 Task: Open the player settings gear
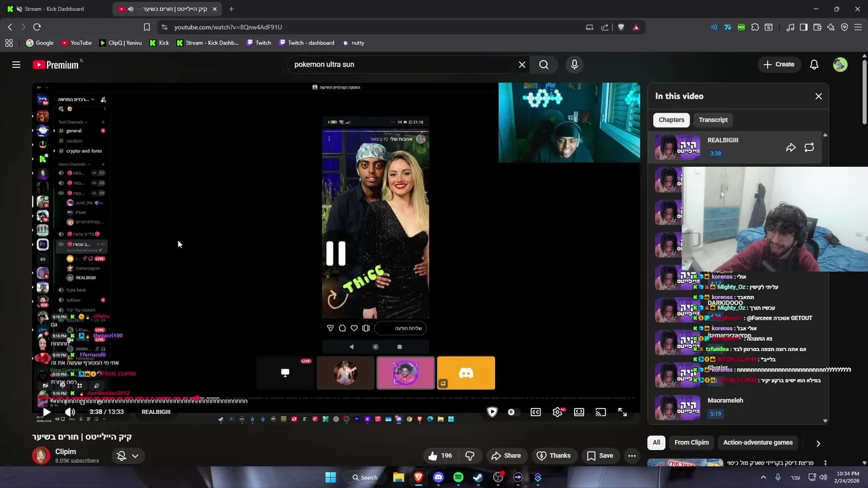pos(557,411)
